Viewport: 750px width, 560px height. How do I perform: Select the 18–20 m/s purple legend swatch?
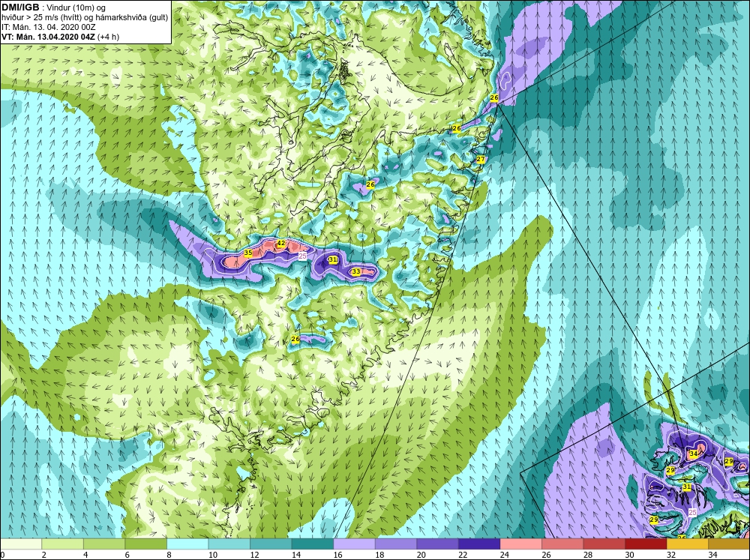395,544
